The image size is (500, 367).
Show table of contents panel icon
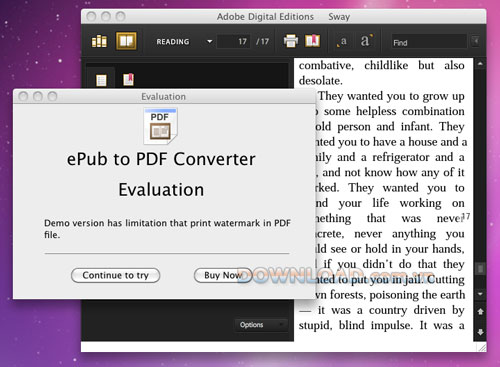[x=101, y=80]
